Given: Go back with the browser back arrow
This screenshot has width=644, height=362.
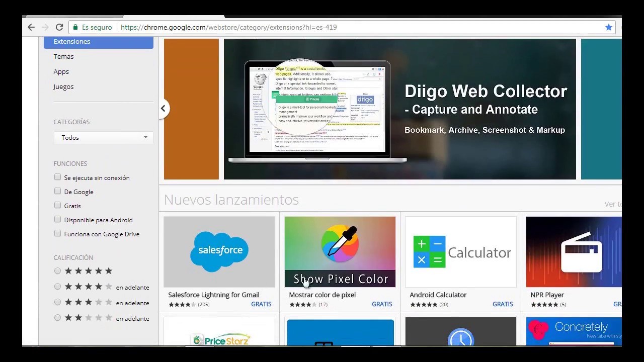Looking at the screenshot, I should 31,27.
